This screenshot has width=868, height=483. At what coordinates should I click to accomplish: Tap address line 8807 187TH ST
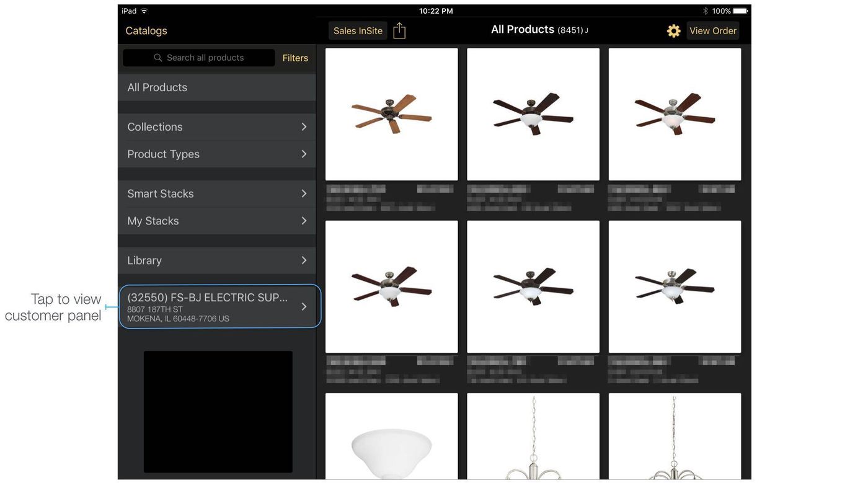pyautogui.click(x=155, y=309)
